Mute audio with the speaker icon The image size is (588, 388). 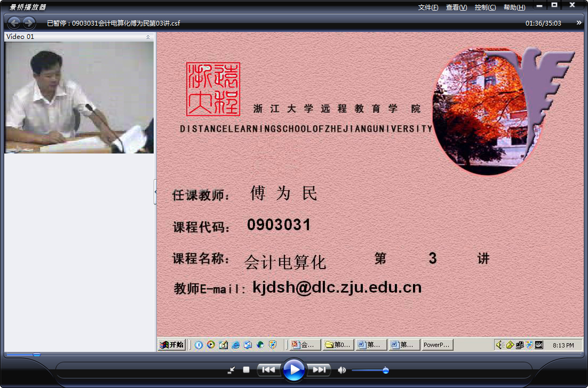pos(341,370)
